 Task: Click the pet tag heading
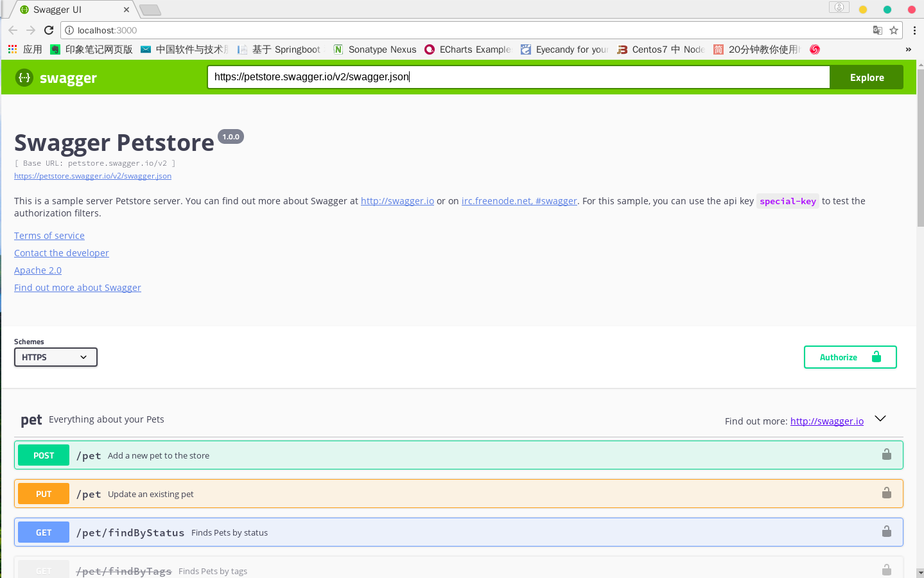click(31, 420)
